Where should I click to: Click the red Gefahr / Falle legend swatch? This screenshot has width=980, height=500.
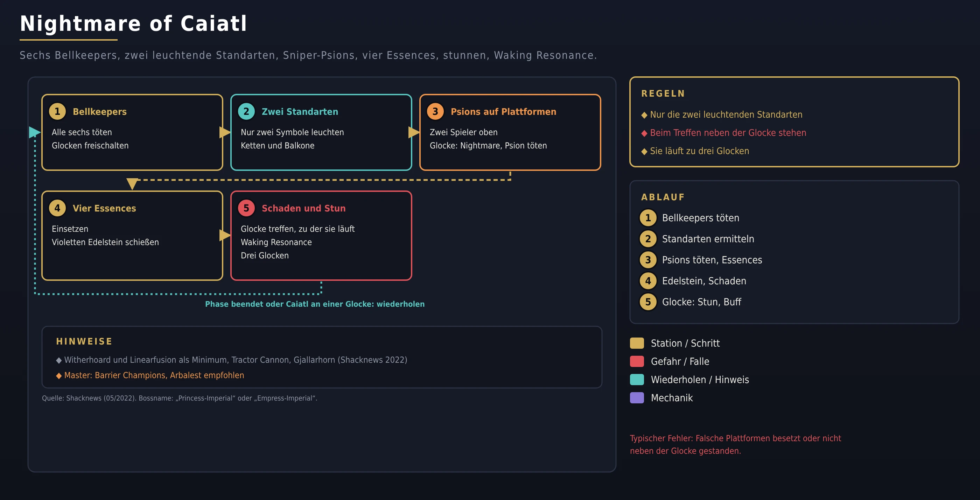[x=637, y=361]
